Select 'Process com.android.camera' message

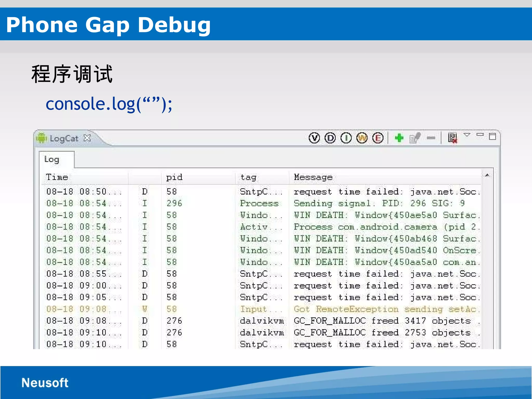387,227
